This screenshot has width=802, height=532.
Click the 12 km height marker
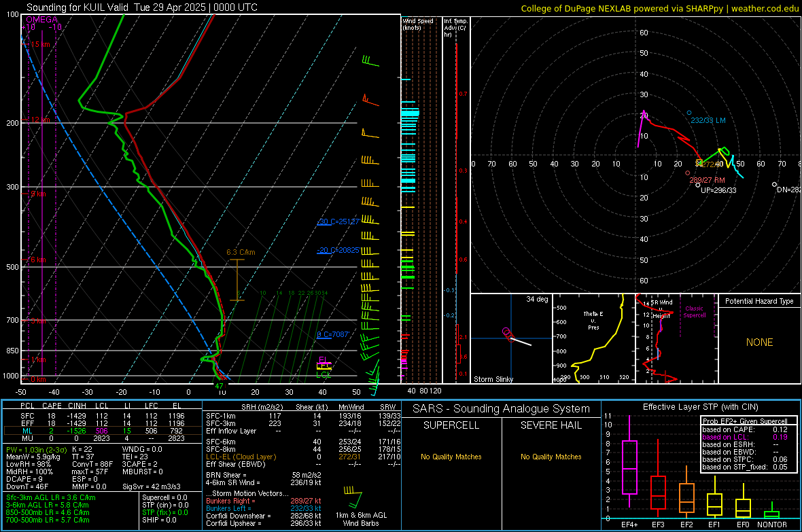pos(40,120)
